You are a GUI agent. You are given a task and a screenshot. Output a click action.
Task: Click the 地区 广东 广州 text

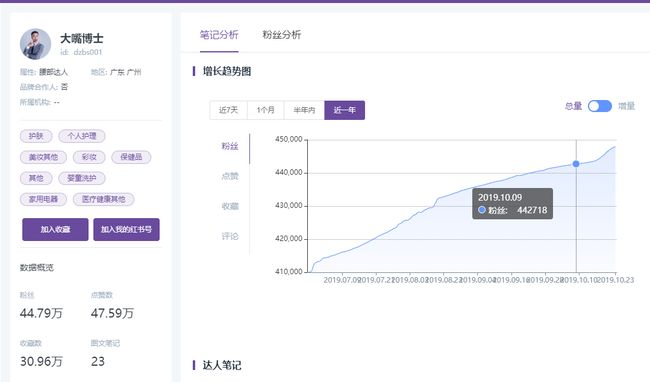(116, 73)
